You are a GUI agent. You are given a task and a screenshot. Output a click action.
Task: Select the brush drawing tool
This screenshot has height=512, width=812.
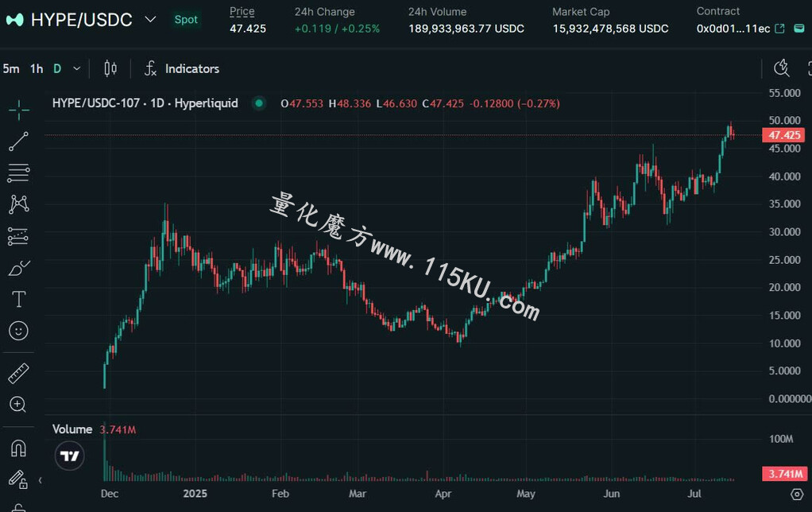click(18, 268)
